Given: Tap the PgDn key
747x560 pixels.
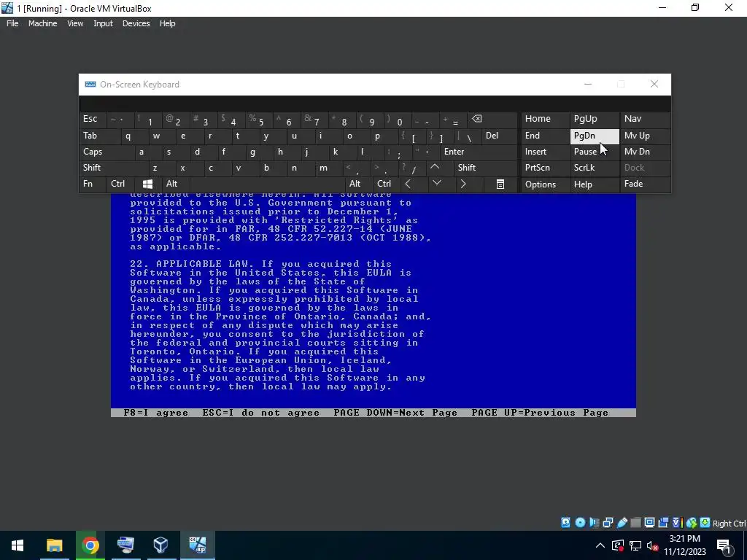Looking at the screenshot, I should (595, 136).
